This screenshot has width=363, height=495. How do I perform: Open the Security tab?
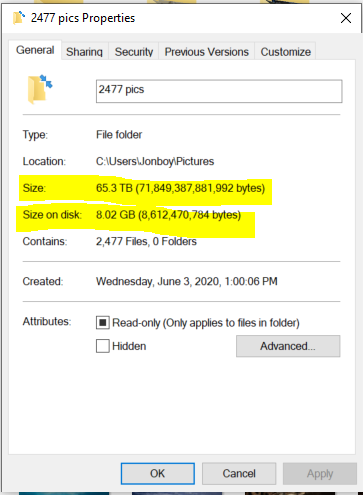(x=134, y=52)
